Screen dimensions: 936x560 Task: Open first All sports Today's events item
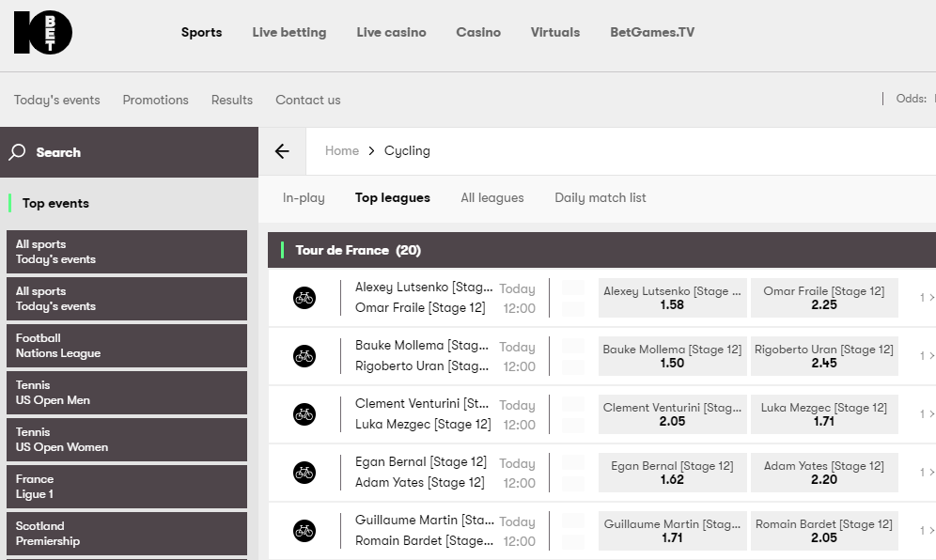point(127,252)
